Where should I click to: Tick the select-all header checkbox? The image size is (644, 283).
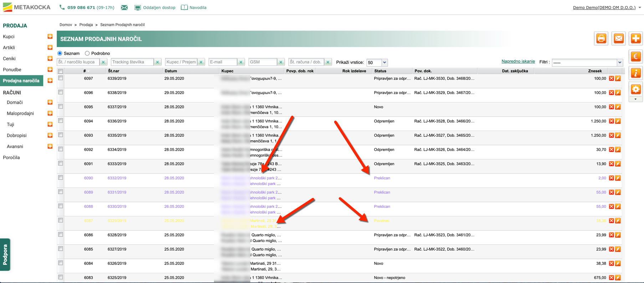click(x=61, y=71)
